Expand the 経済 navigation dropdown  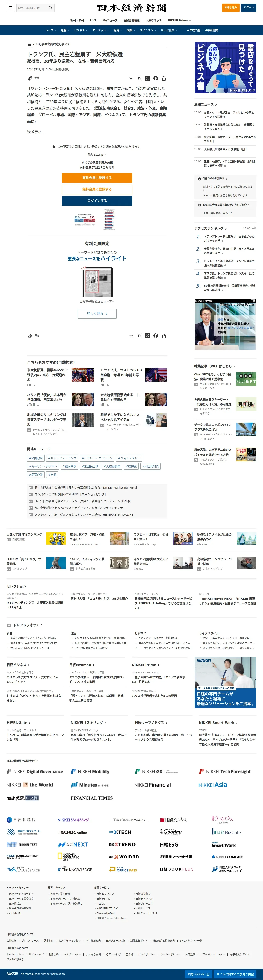tap(117, 30)
